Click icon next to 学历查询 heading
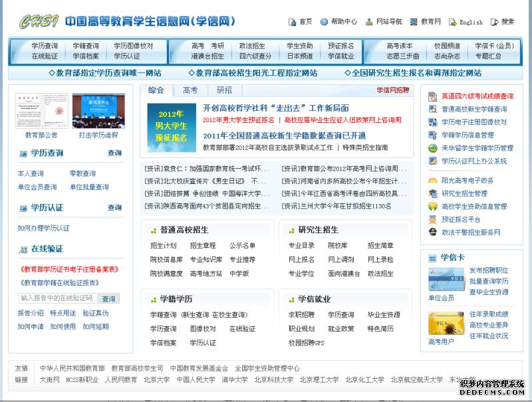The image size is (532, 402). [23, 154]
